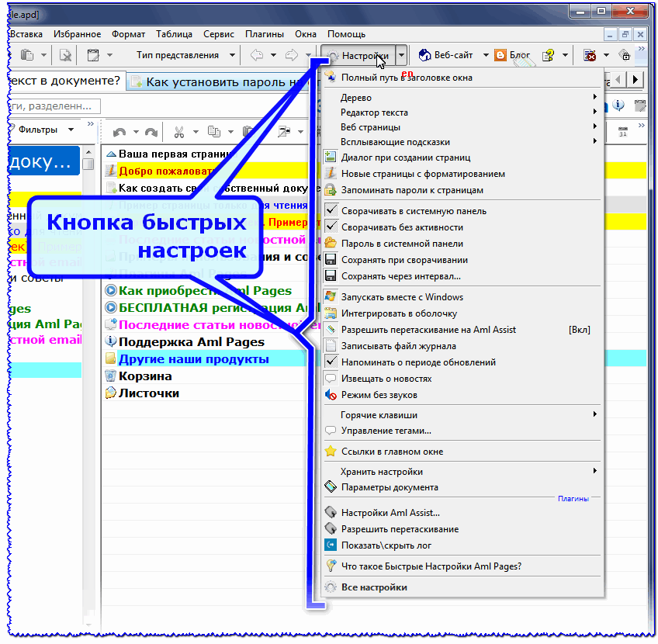Click the notepad with pencil toolbar icon
The image size is (658, 644).
93,55
